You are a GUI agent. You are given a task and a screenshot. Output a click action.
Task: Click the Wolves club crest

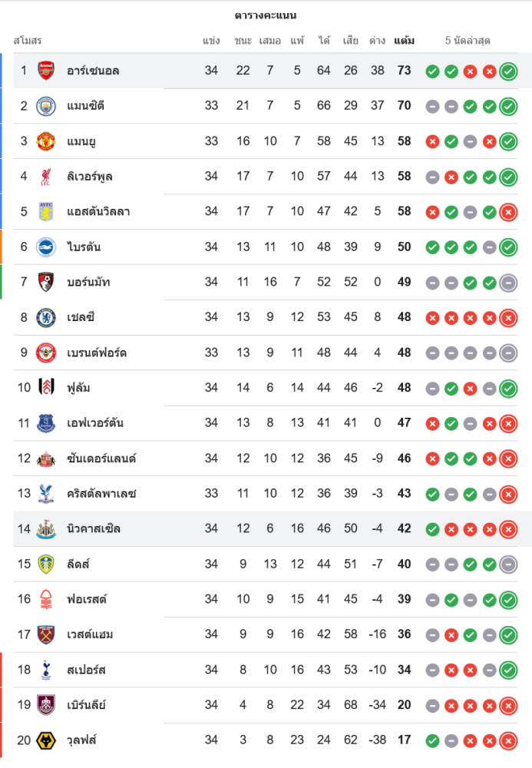click(x=47, y=740)
